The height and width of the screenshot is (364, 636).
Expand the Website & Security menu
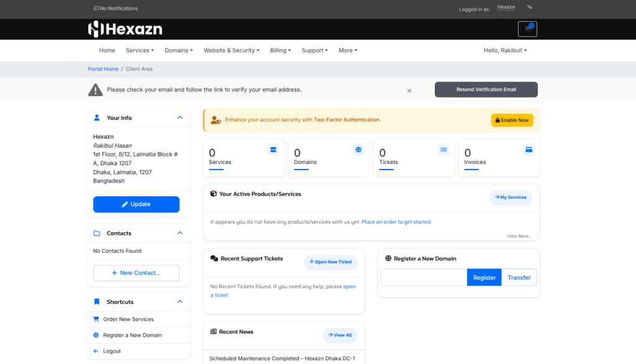tap(232, 50)
